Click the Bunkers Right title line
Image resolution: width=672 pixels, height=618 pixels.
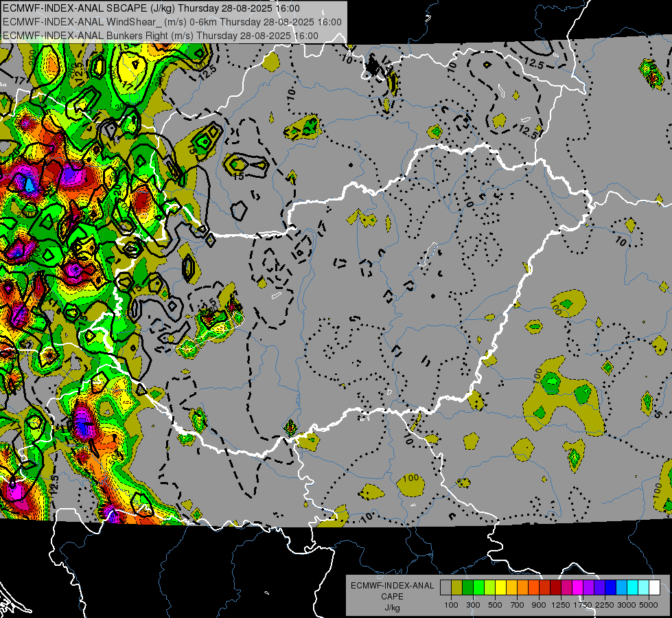click(x=161, y=36)
